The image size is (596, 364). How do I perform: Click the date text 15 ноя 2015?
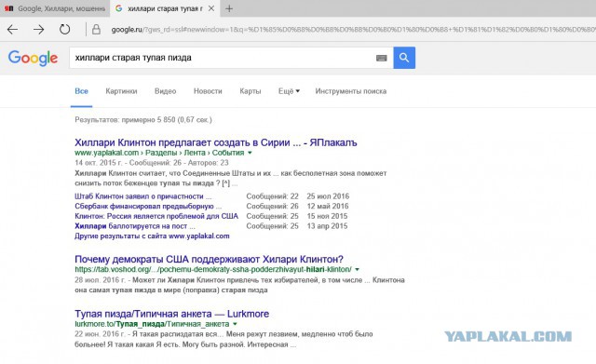tap(327, 216)
